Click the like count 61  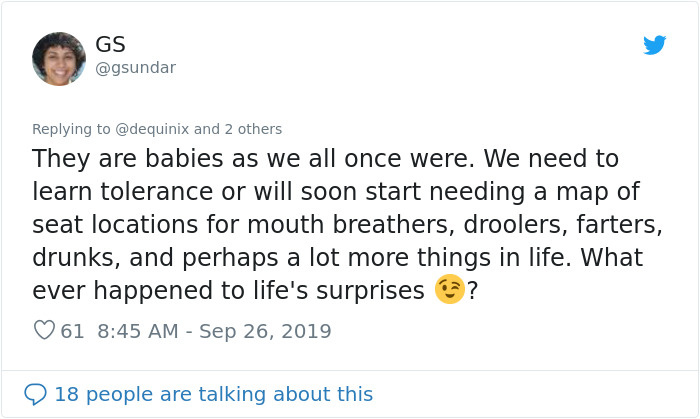73,331
